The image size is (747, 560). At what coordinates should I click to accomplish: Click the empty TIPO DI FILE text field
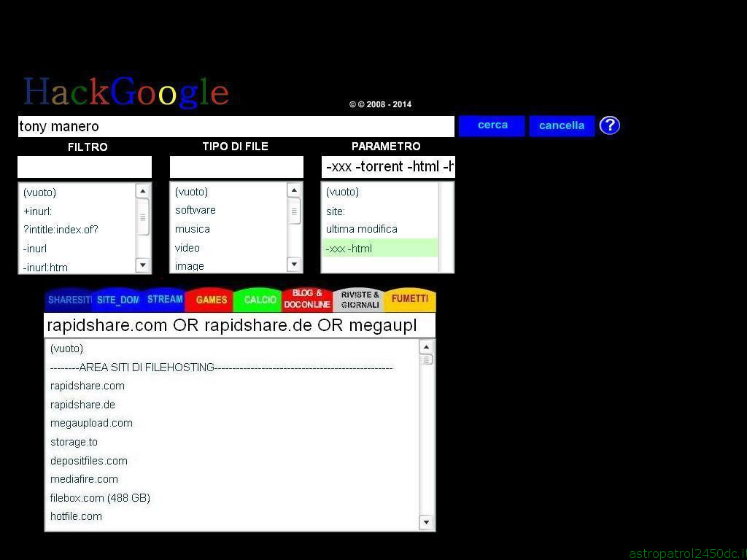click(236, 167)
